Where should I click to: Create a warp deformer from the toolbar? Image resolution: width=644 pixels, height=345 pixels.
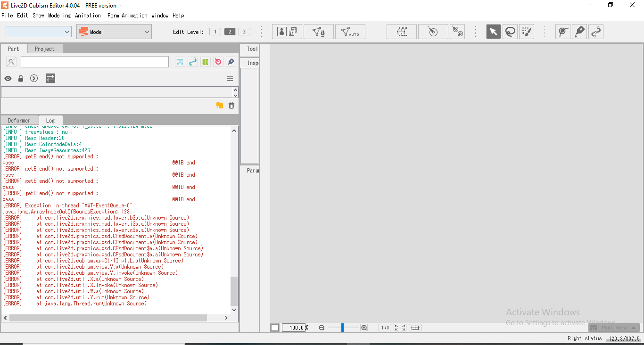point(402,32)
